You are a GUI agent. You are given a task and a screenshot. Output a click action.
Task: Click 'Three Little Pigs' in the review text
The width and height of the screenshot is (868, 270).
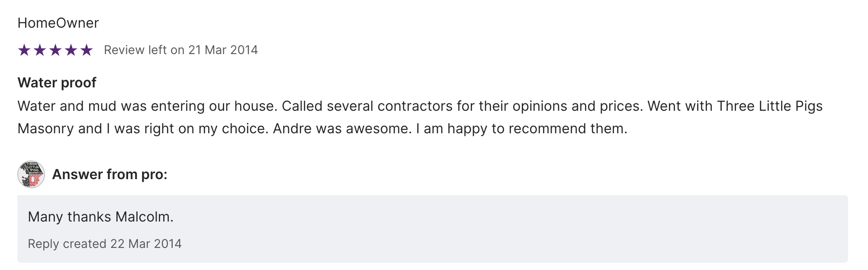(769, 106)
